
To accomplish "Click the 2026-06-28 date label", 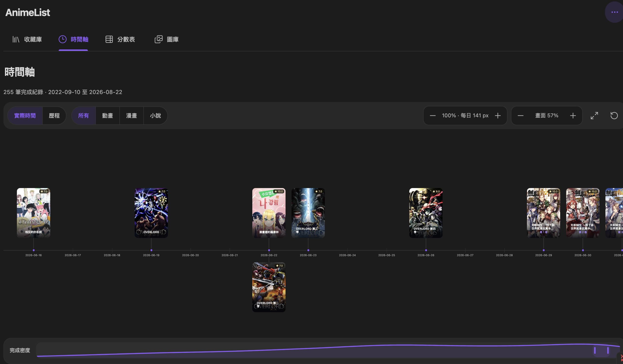I will (504, 255).
